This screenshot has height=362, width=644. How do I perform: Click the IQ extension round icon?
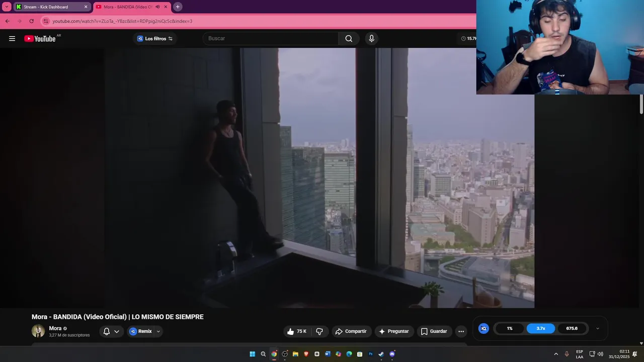pos(484,328)
